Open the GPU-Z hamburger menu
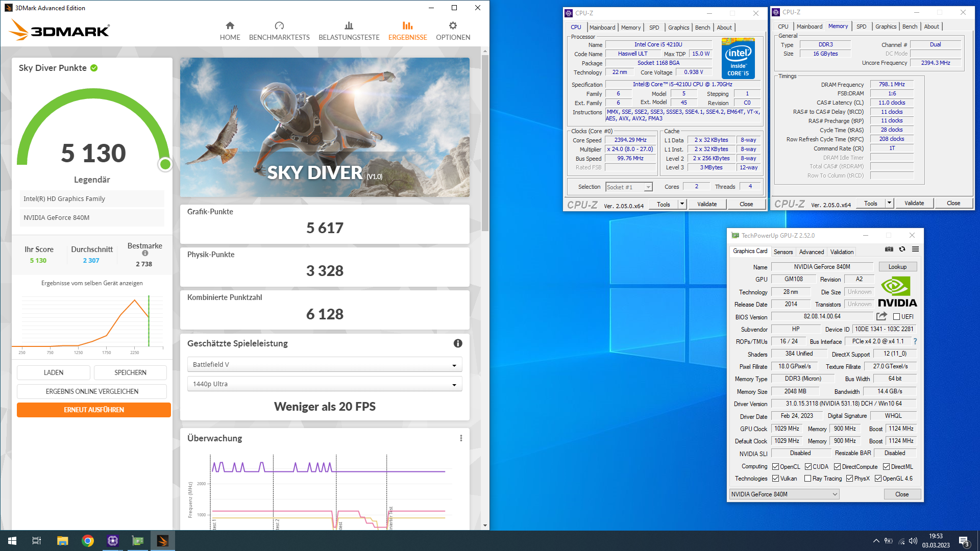The image size is (980, 551). (x=915, y=249)
